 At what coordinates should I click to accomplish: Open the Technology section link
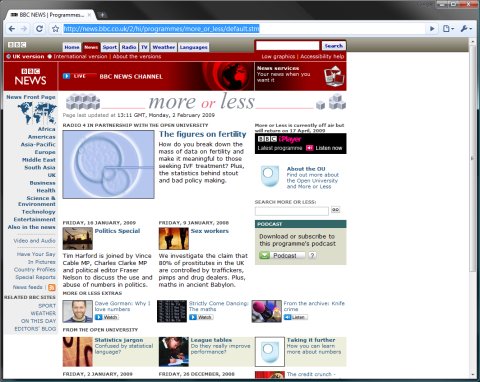click(38, 212)
